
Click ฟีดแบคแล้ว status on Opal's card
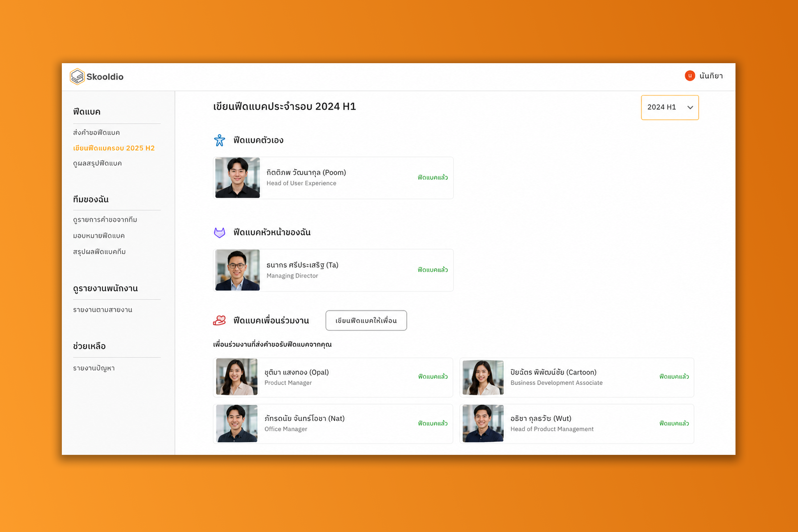click(433, 377)
